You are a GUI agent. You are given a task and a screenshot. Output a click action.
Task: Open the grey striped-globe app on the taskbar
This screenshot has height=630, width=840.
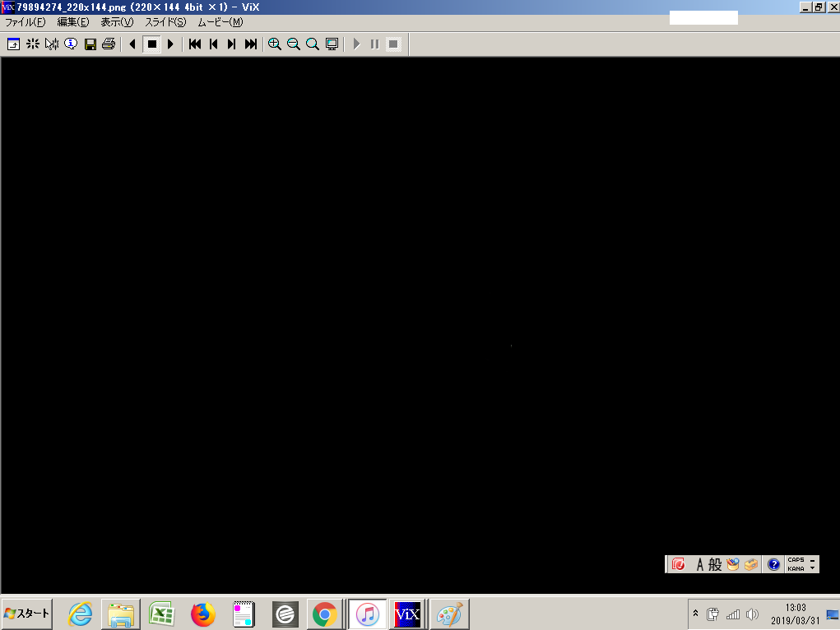(x=285, y=614)
